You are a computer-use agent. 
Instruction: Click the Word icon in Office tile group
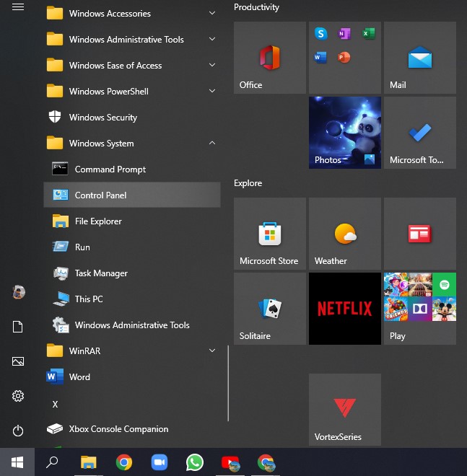point(320,57)
